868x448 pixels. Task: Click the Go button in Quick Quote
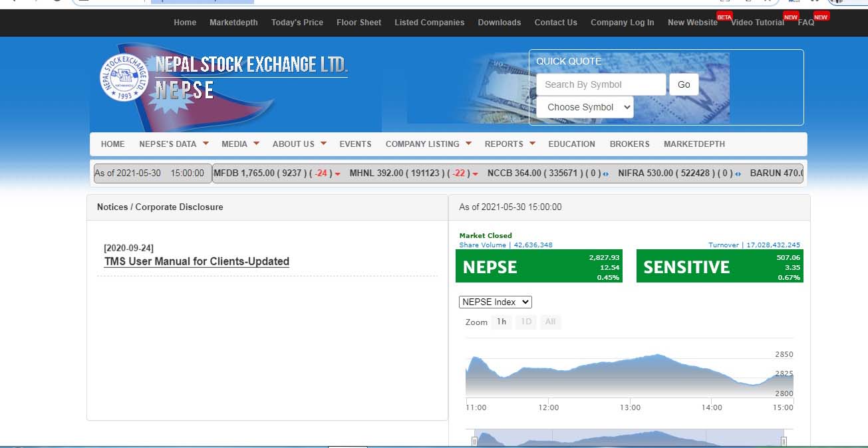click(x=684, y=84)
